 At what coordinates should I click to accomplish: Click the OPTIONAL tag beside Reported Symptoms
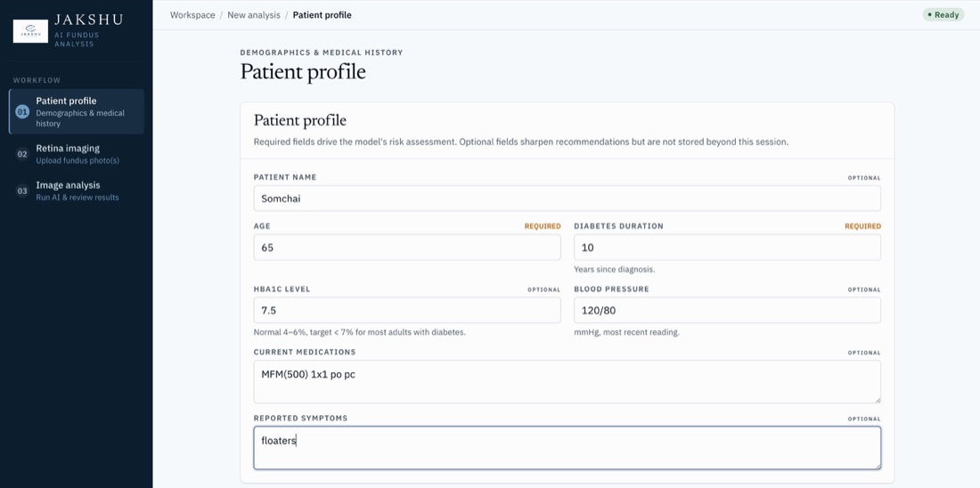(x=864, y=419)
